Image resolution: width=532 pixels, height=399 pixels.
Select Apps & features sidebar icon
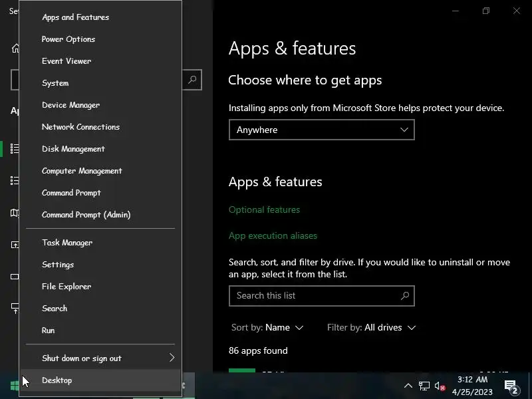coord(15,148)
